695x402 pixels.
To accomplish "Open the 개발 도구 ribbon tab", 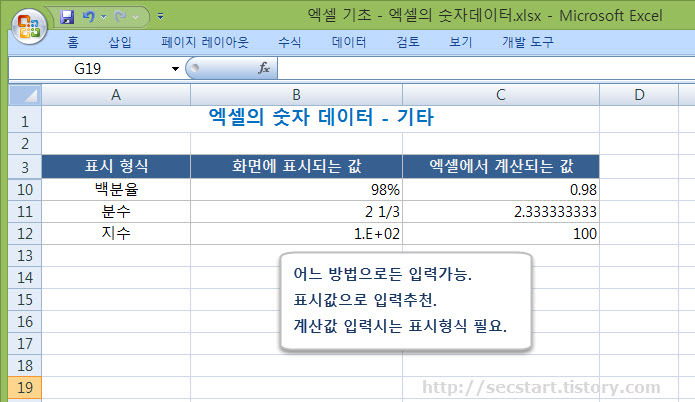I will coord(528,42).
